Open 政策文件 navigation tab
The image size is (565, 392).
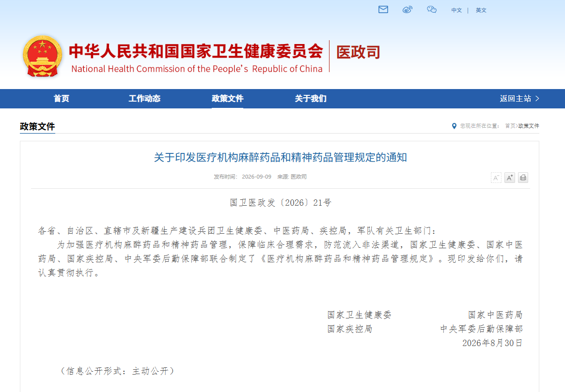tap(227, 98)
